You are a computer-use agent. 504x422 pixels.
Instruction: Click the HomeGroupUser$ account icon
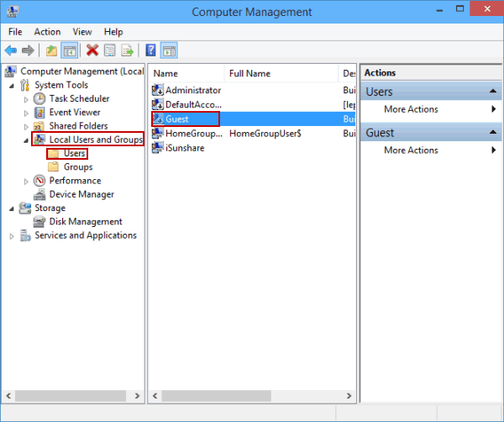pyautogui.click(x=158, y=134)
